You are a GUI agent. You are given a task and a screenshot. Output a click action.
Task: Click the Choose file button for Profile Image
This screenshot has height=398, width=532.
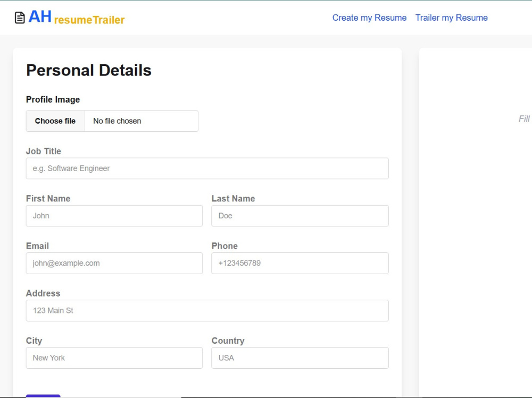tap(55, 121)
